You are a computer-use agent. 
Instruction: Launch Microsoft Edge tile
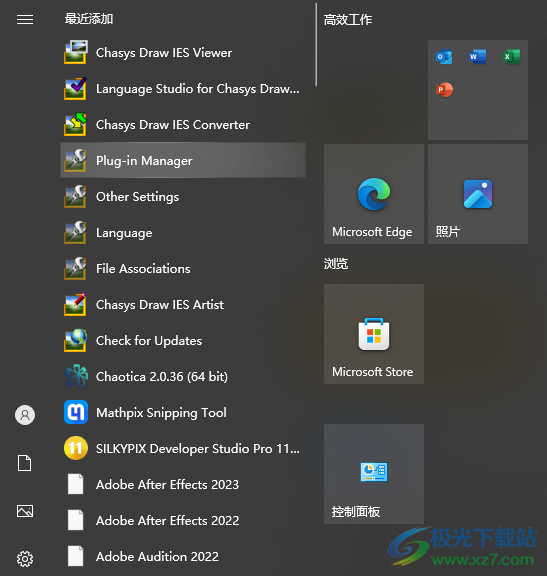(374, 194)
